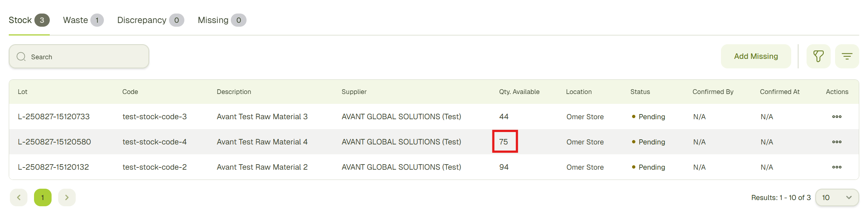Click the Add Missing button

point(756,56)
